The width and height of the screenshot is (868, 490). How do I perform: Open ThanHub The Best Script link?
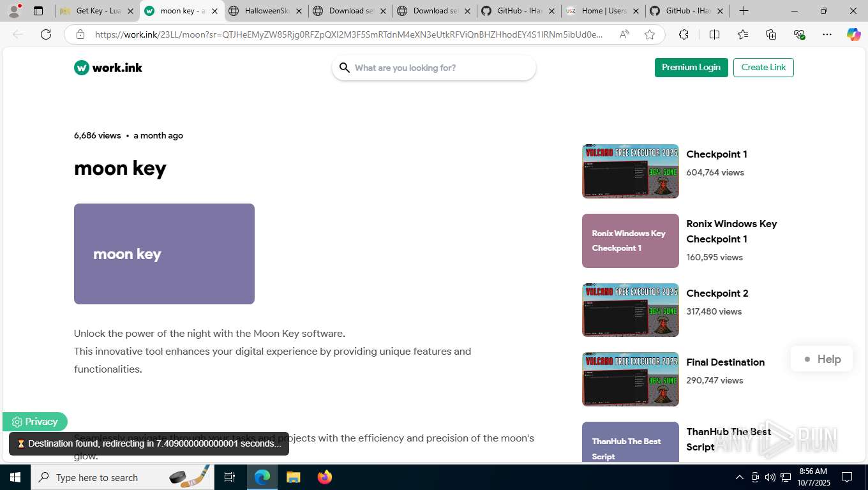729,440
